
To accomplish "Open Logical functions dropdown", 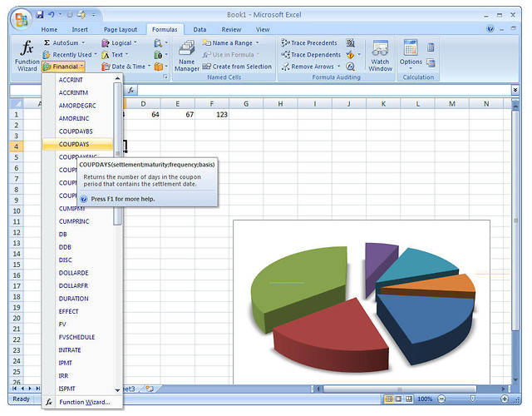I will [120, 42].
